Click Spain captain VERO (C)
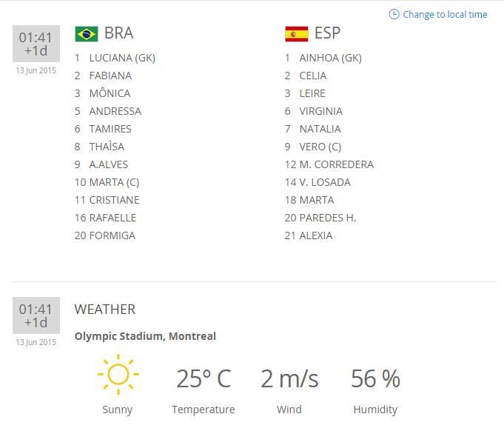Image resolution: width=504 pixels, height=448 pixels. (x=320, y=147)
